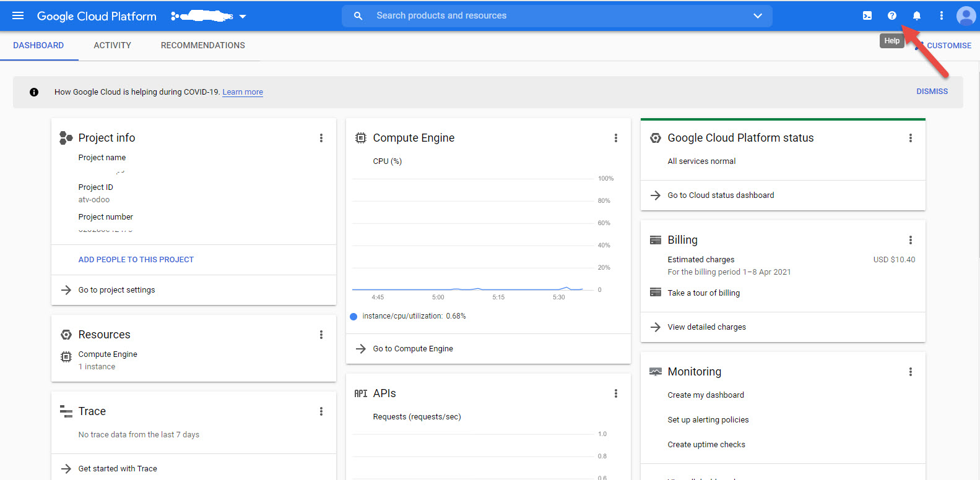Open the top bar settings kebab menu
The image size is (980, 480).
942,16
